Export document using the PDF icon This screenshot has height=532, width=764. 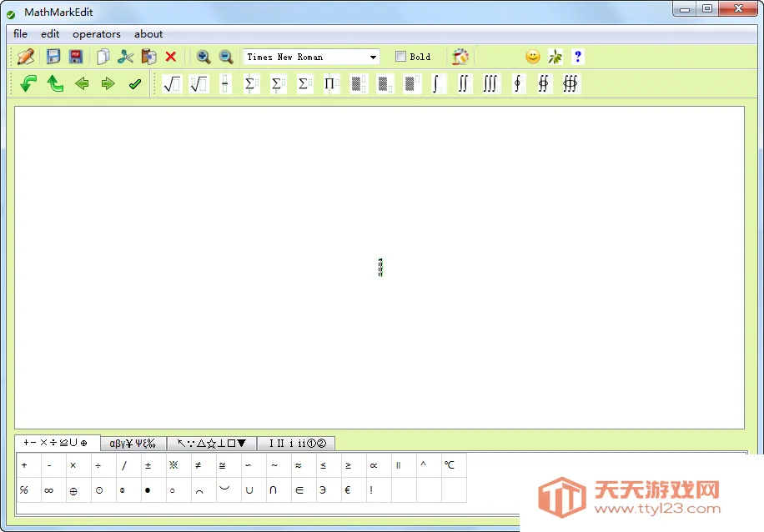76,57
